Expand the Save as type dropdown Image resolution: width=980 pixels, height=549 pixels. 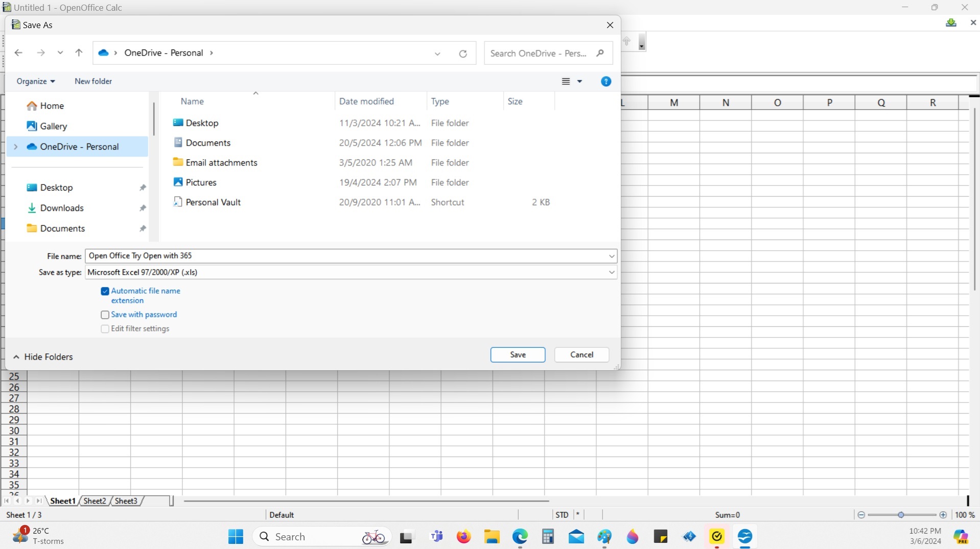pos(611,272)
